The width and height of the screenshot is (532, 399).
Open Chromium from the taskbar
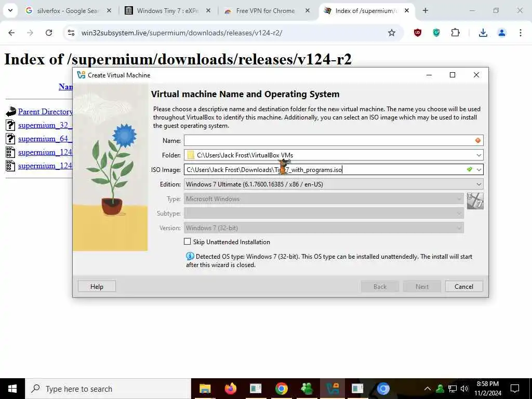click(383, 389)
